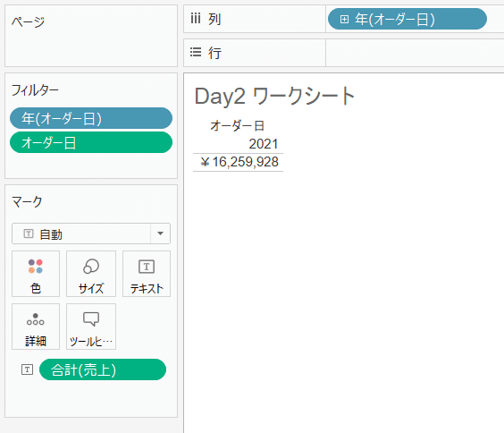The image size is (504, 433).
Task: Open the 色 (Color) marks card
Action: [36, 274]
